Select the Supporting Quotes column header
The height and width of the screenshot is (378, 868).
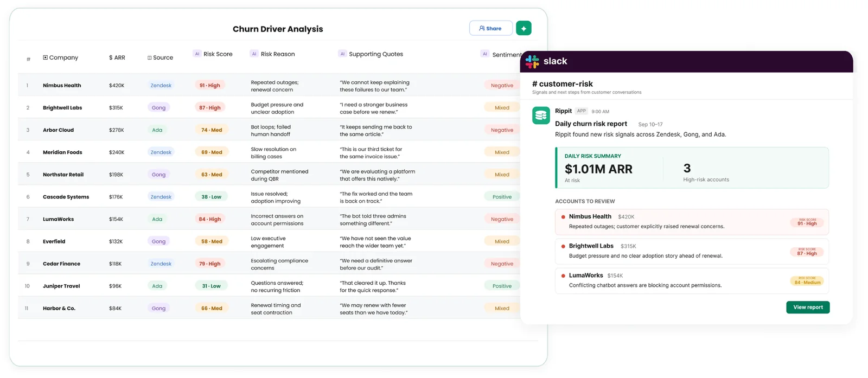point(371,54)
